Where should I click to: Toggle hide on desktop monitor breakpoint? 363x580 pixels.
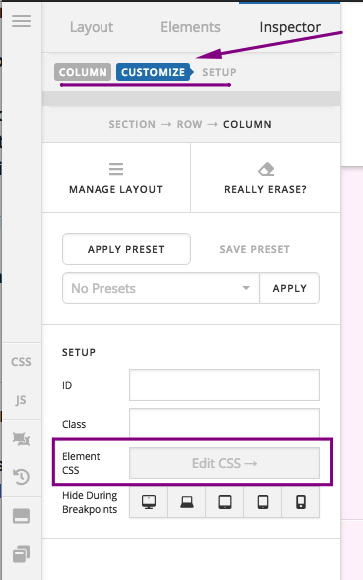(149, 502)
